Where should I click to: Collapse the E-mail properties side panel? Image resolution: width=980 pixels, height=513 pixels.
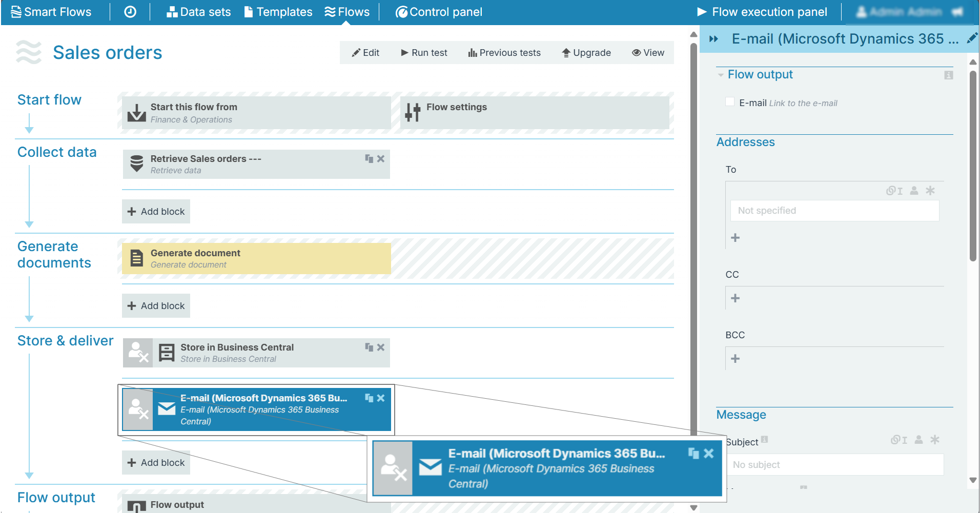click(x=713, y=39)
